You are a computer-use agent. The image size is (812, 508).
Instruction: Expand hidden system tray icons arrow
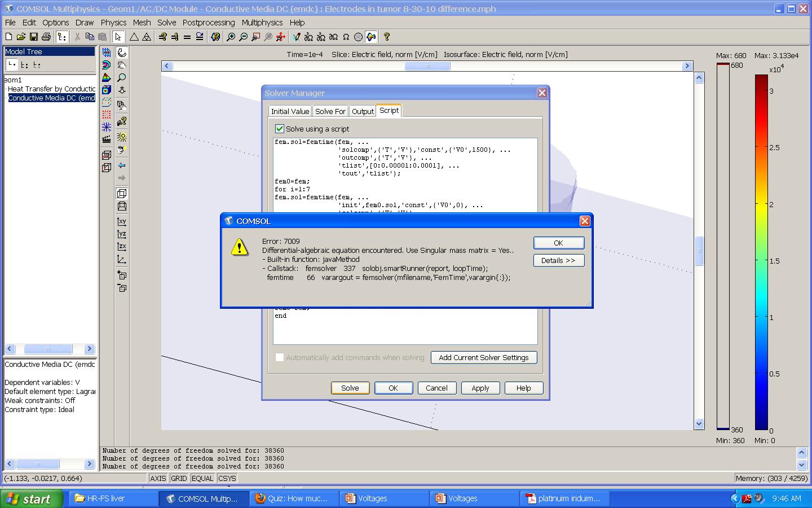click(735, 498)
